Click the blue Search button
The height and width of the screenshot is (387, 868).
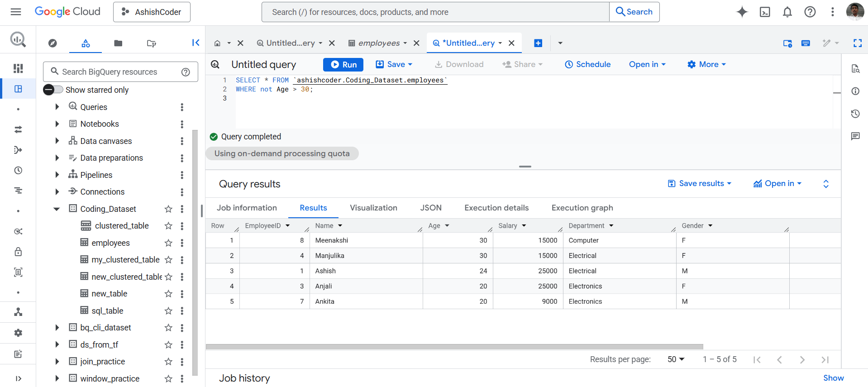634,12
